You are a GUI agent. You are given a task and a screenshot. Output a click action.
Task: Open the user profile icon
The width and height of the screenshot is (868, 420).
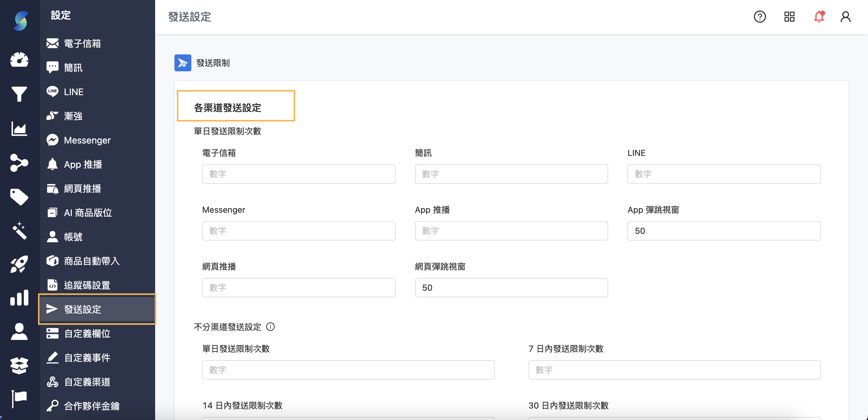pyautogui.click(x=845, y=17)
